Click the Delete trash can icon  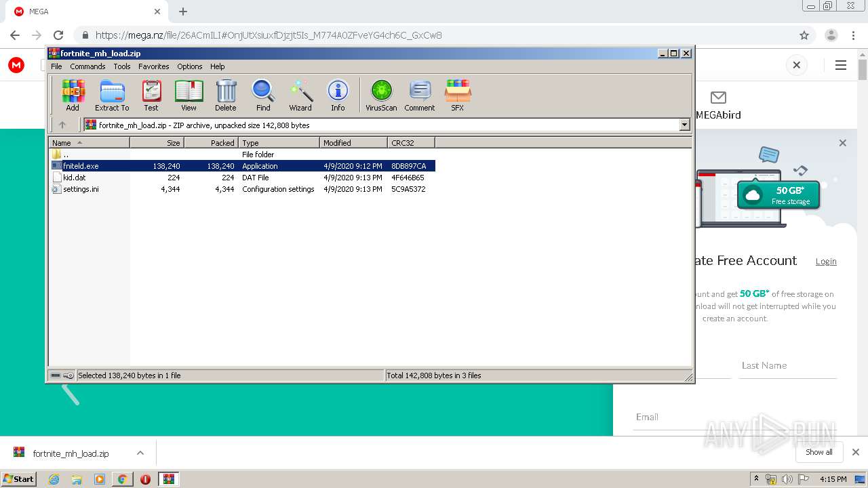[226, 95]
